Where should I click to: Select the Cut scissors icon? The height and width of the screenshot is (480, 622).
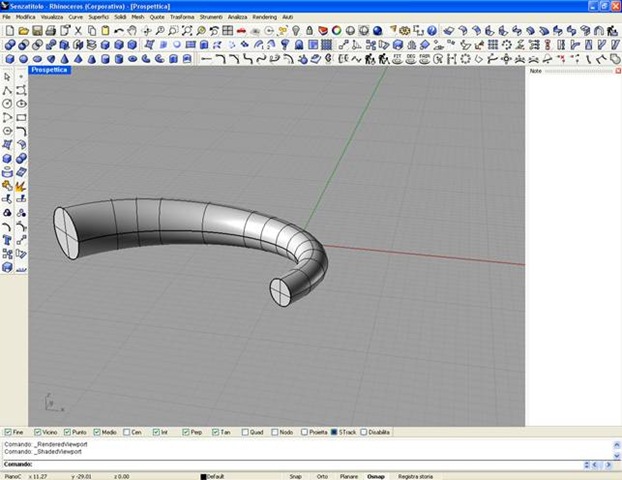[x=78, y=31]
